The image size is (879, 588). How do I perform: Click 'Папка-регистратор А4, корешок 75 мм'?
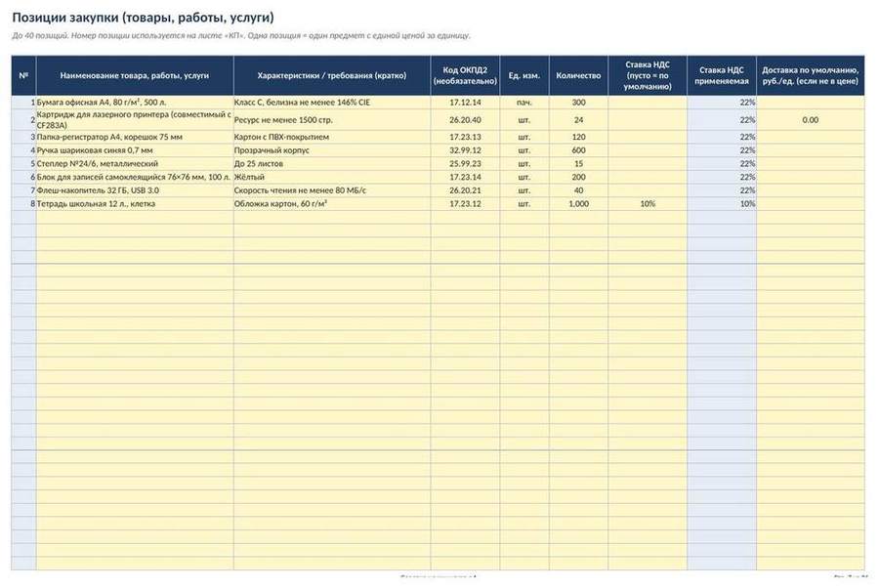tap(135, 137)
